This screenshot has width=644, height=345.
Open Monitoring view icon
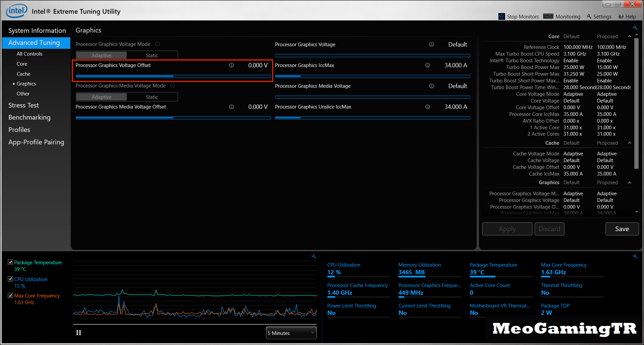click(548, 16)
